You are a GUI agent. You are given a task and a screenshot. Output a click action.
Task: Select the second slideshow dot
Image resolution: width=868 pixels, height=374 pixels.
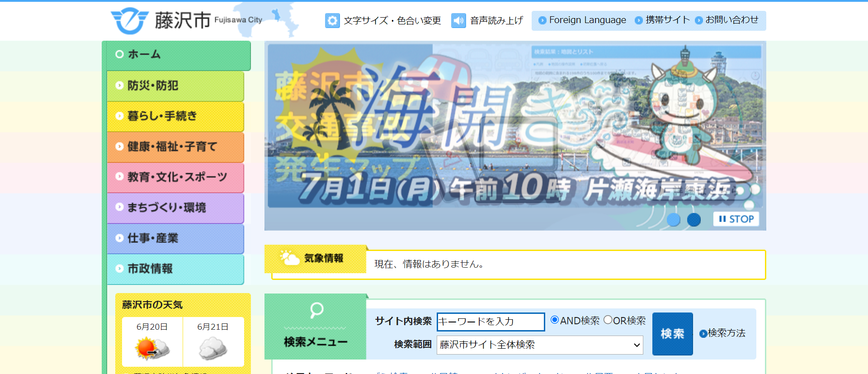pos(694,220)
